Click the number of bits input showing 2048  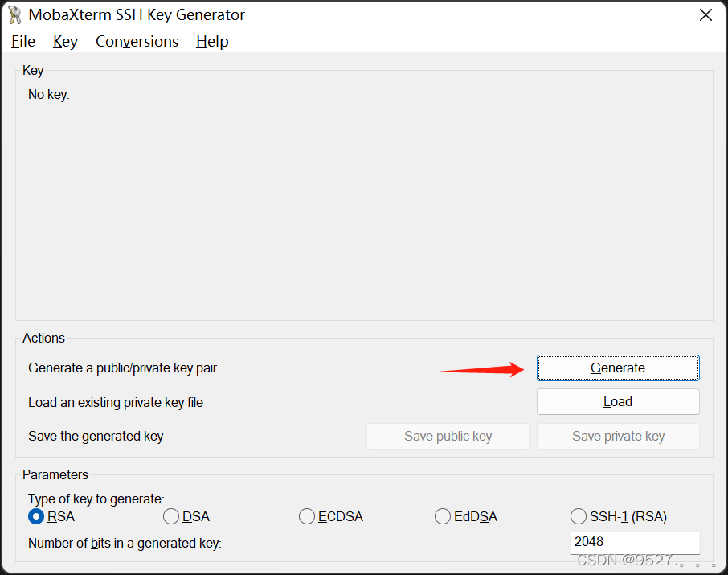[x=635, y=542]
